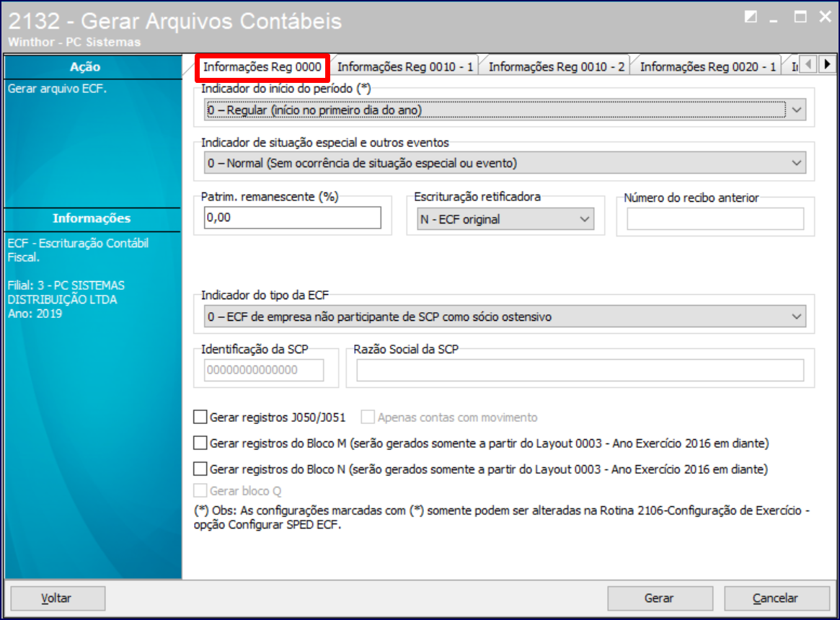The width and height of the screenshot is (840, 620).
Task: Click 'Gerar arquivo ECF.' text
Action: (x=57, y=89)
